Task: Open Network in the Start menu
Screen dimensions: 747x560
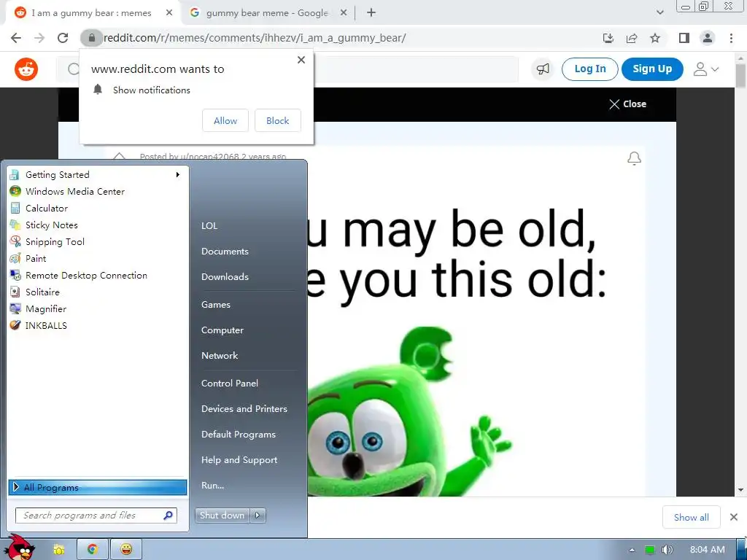Action: click(x=219, y=356)
